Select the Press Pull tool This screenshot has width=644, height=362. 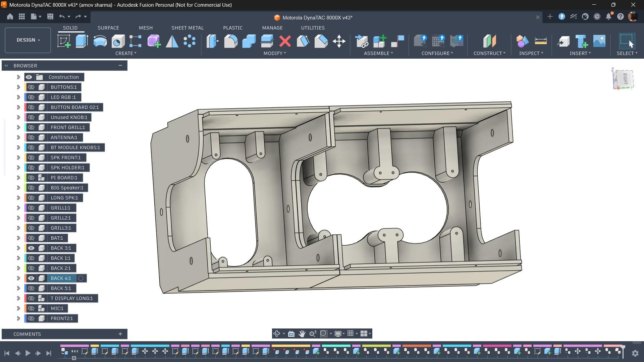(x=213, y=41)
